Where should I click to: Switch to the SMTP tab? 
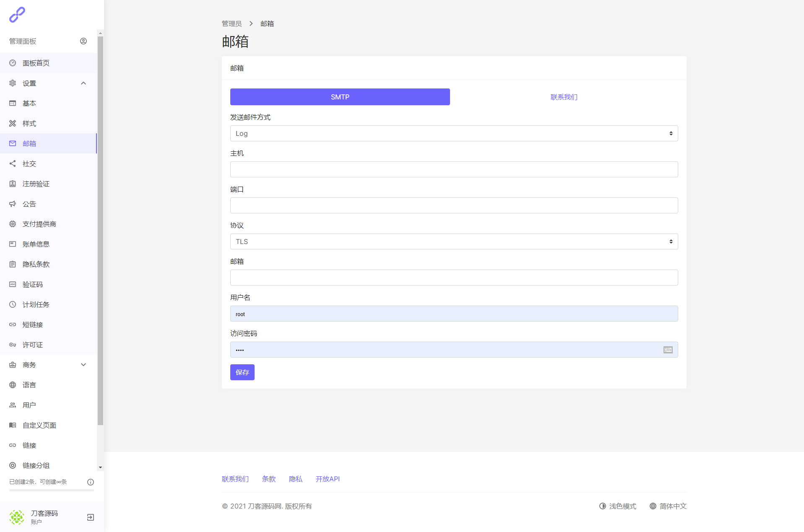(340, 97)
